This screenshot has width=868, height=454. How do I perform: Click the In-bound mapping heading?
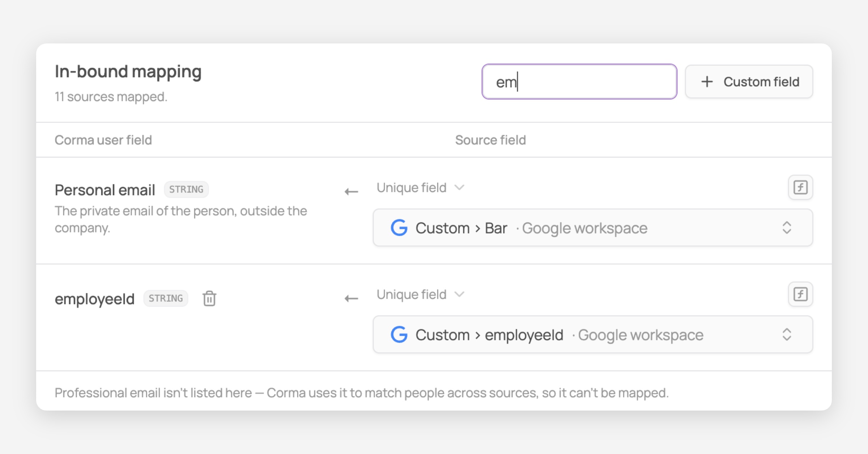tap(128, 72)
